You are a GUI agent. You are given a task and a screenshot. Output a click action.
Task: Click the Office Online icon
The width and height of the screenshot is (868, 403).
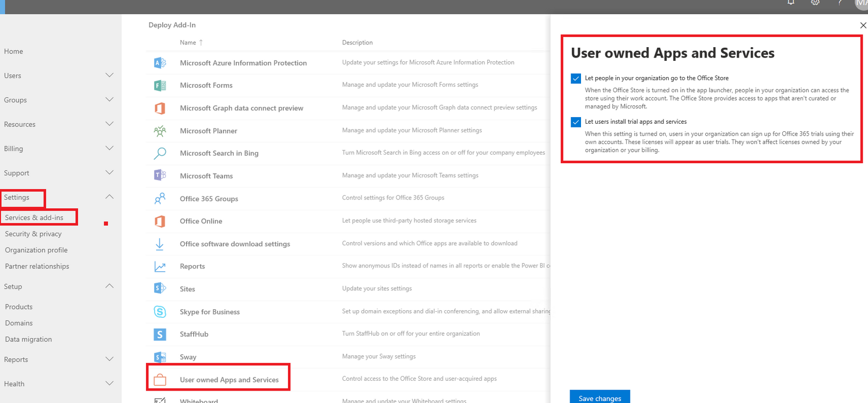tap(159, 221)
